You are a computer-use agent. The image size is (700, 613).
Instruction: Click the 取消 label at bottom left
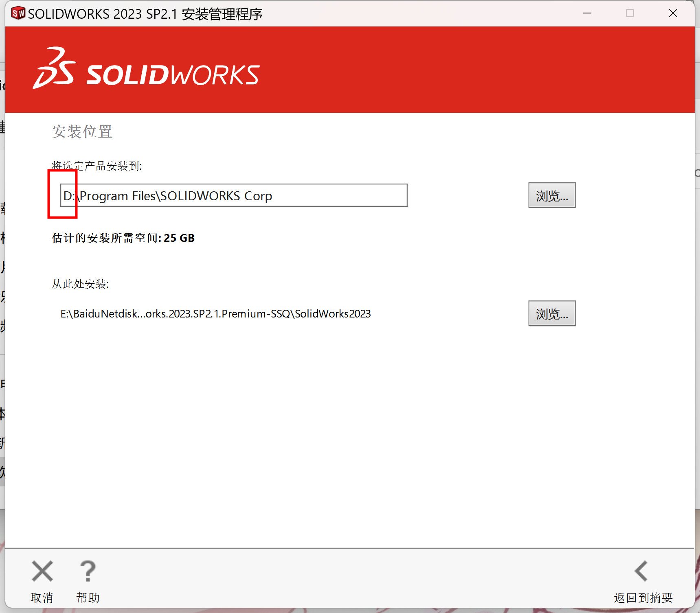tap(42, 598)
